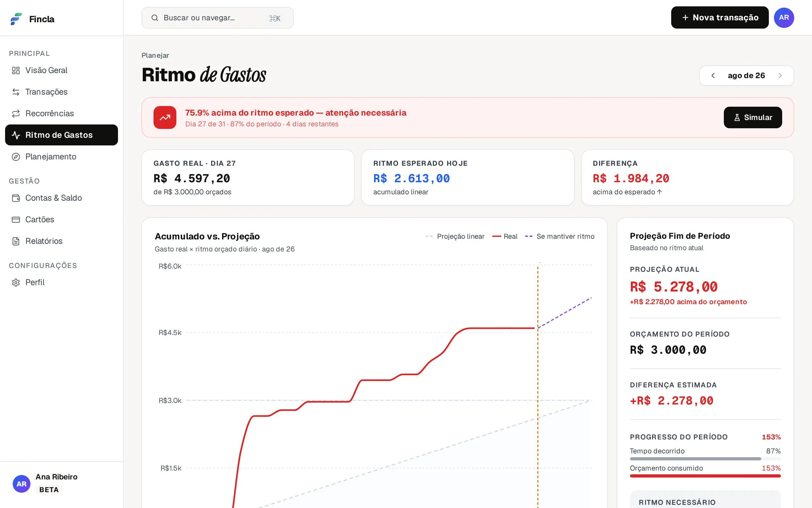812x508 pixels.
Task: Click the ⌘K shortcut hint
Action: coord(275,18)
